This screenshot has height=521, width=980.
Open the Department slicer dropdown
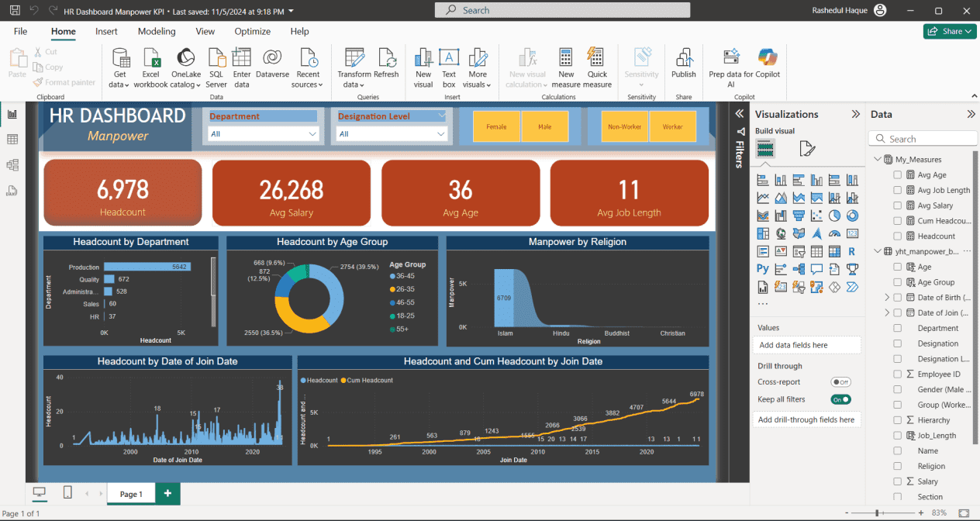264,133
